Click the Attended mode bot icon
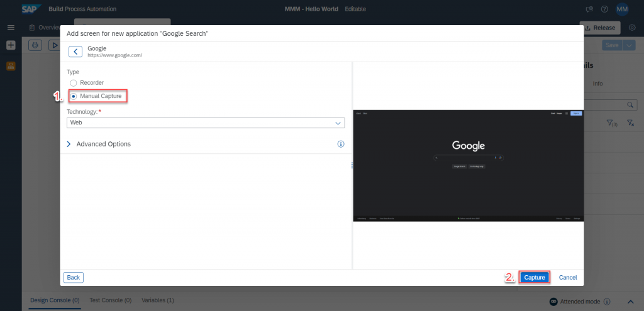 click(553, 302)
